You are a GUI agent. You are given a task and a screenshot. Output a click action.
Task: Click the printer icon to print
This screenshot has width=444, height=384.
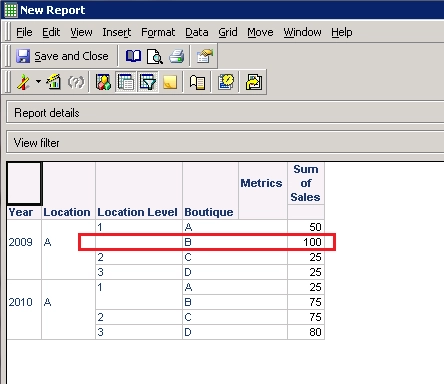177,56
